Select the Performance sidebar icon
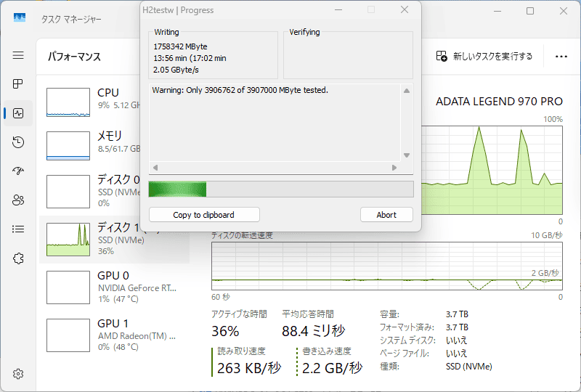 [x=18, y=113]
